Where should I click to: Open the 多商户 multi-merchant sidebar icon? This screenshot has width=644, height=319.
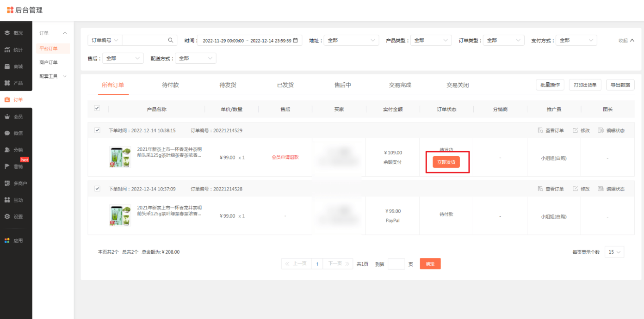click(7, 183)
